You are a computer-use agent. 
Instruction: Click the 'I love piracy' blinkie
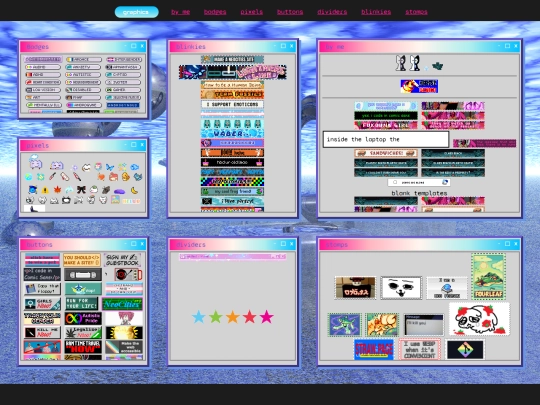point(232,201)
